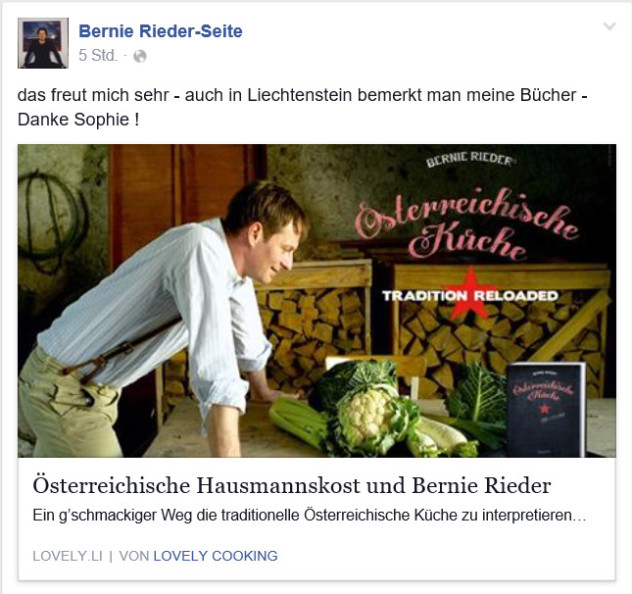The image size is (632, 594).
Task: Click the book cover in the preview image
Action: click(545, 409)
